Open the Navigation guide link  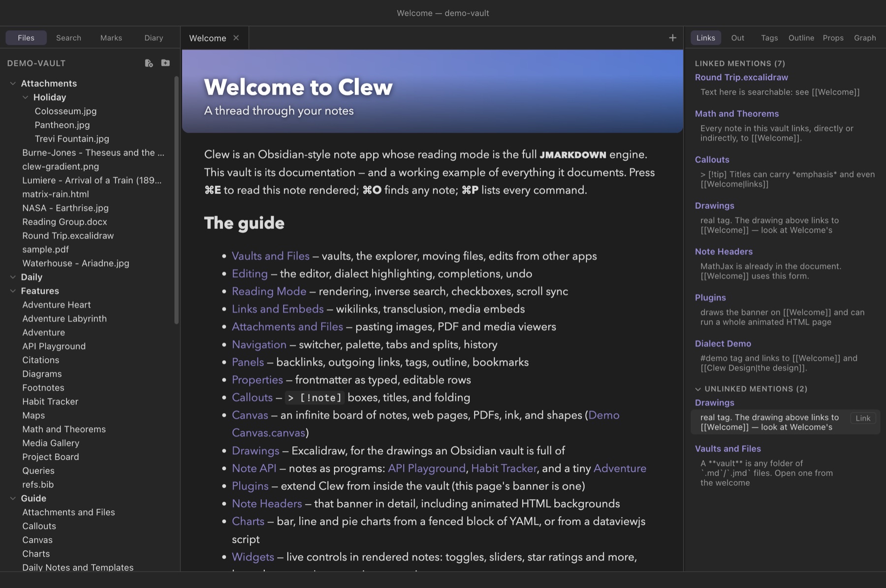tap(259, 344)
